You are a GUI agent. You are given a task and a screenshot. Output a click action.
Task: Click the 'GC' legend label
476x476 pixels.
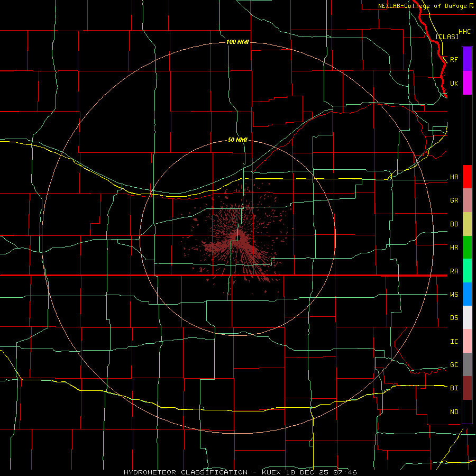coord(454,365)
